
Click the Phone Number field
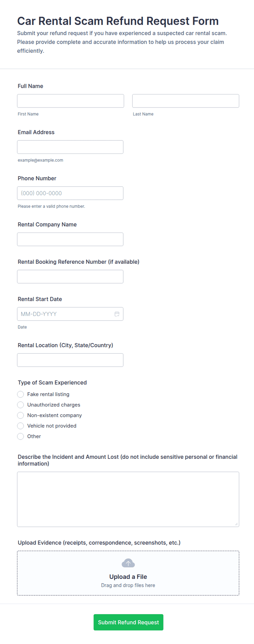[70, 193]
